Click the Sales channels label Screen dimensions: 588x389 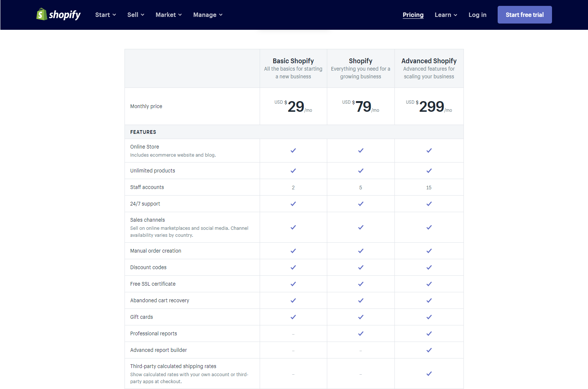point(148,220)
